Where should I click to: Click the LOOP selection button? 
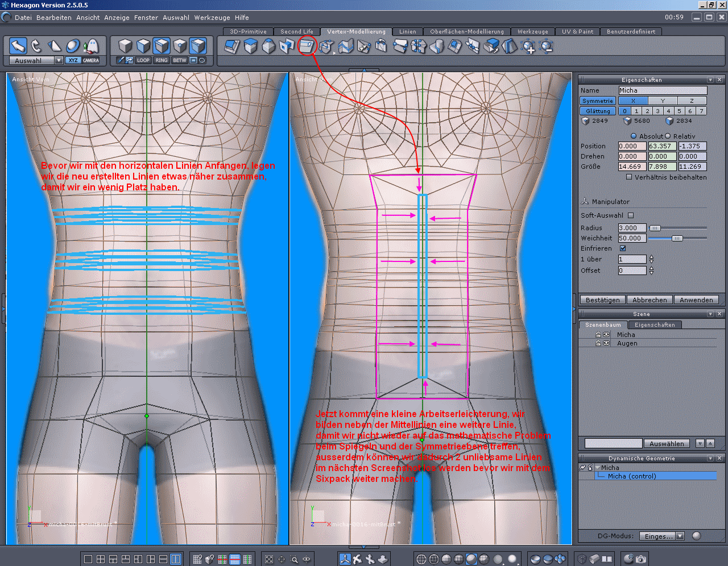(x=143, y=60)
